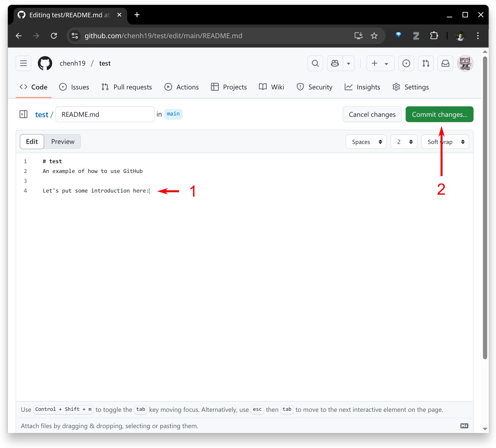Select the Edit view toggle
Image resolution: width=496 pixels, height=448 pixels.
coord(32,142)
